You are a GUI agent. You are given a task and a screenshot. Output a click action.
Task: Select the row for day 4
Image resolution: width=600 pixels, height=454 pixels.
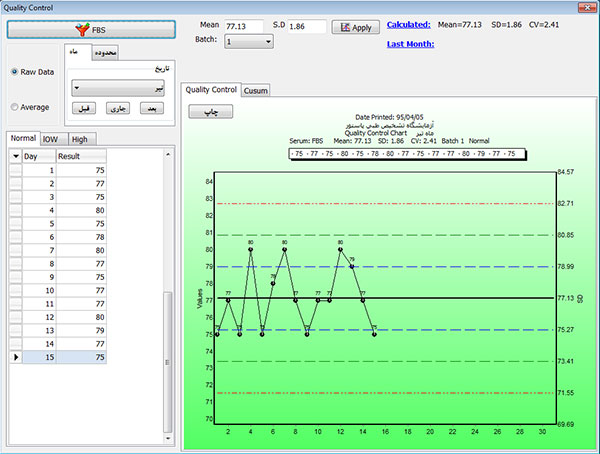coord(58,210)
